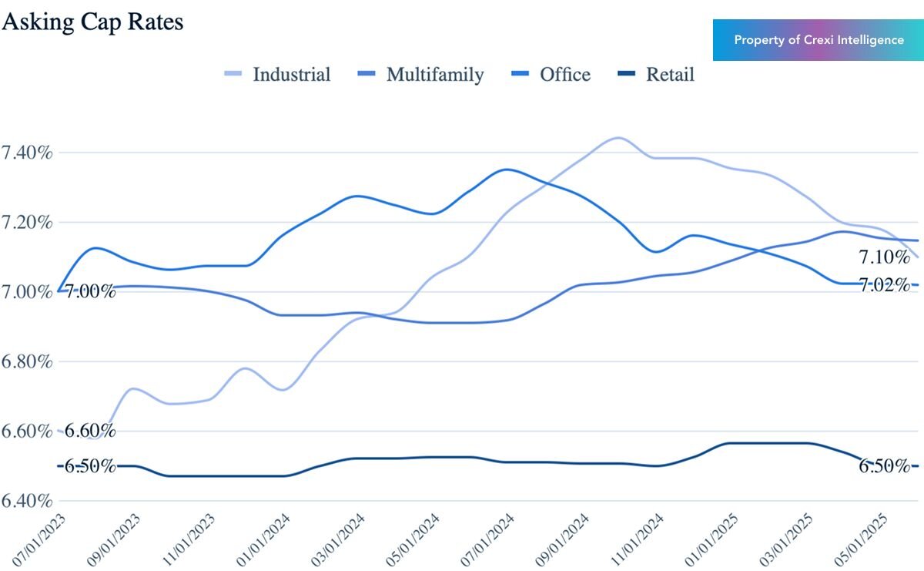Screen dimensions: 924x571
Task: Click the 6.50% Retail end data label
Action: tap(885, 466)
